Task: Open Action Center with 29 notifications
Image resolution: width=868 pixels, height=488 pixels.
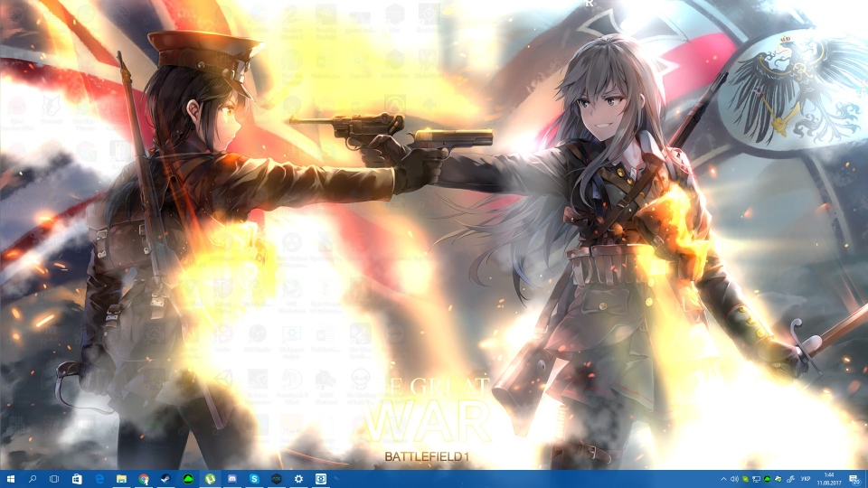Action: click(854, 479)
